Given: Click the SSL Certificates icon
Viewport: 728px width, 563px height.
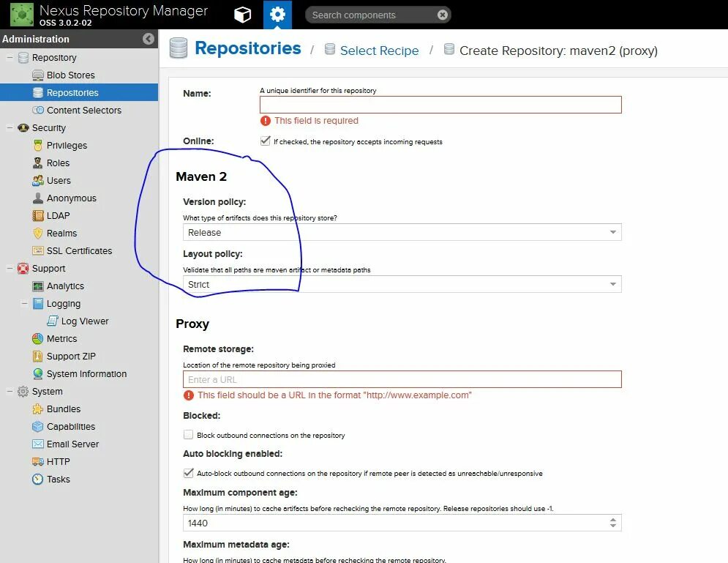Looking at the screenshot, I should (x=37, y=251).
